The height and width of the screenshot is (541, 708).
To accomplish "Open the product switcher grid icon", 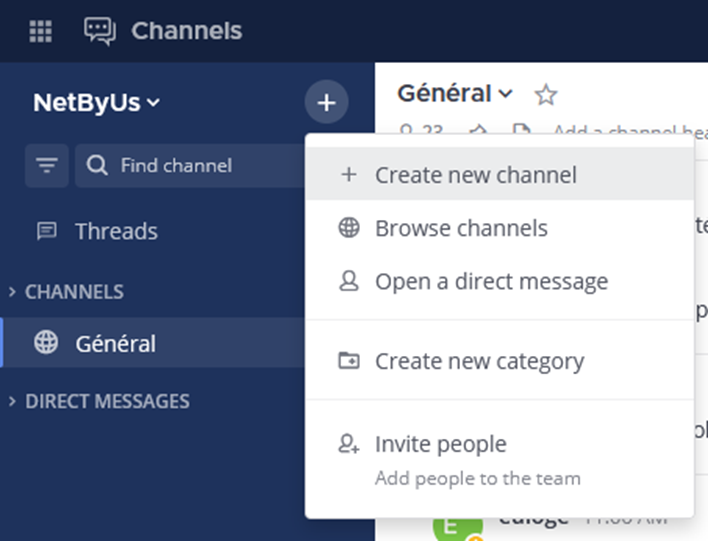I will coord(40,31).
